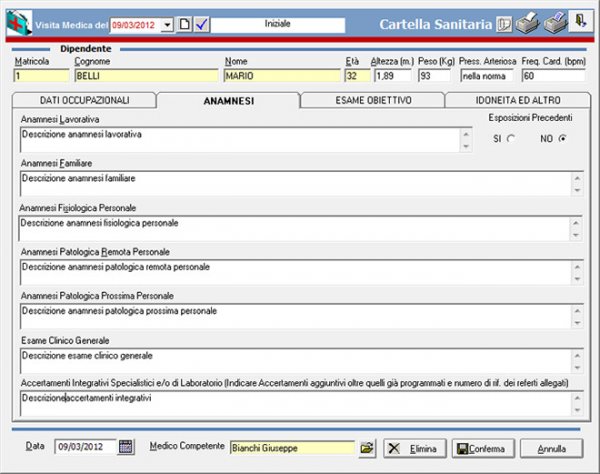
Task: Click the Annulla button
Action: click(x=551, y=447)
